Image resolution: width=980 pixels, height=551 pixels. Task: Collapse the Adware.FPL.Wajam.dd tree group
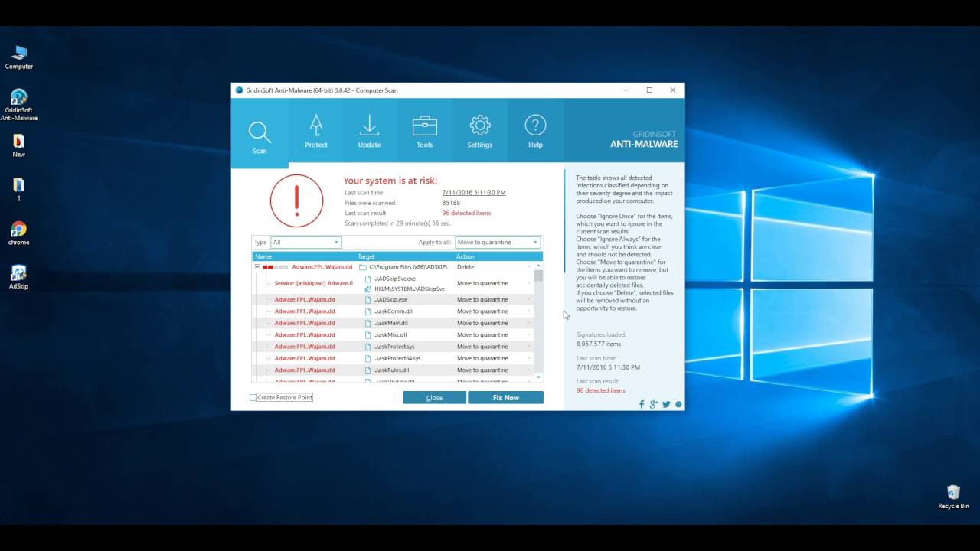click(x=257, y=267)
